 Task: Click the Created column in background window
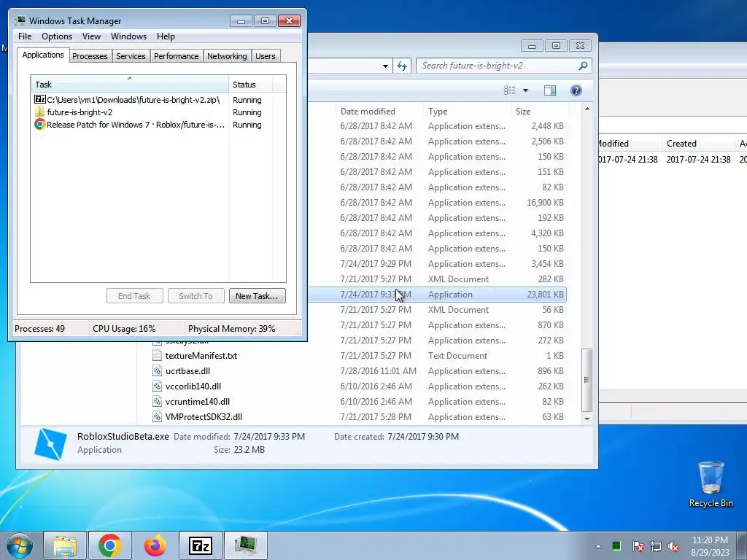[698, 144]
